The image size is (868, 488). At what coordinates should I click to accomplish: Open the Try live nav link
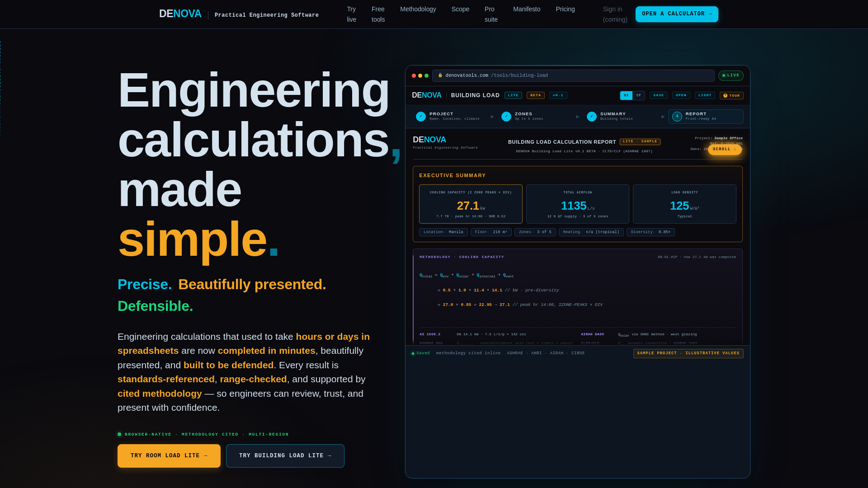click(352, 14)
